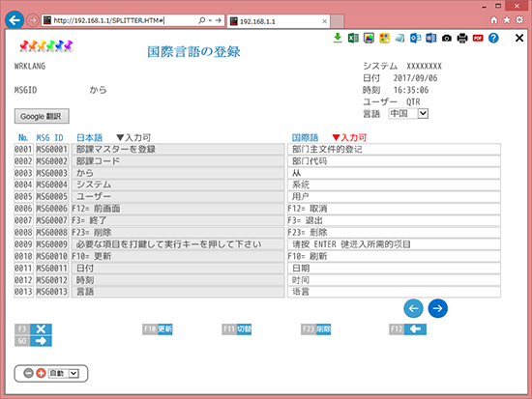Edit translation field F23= 删除
Screen dimensions: 532x399
click(394, 232)
